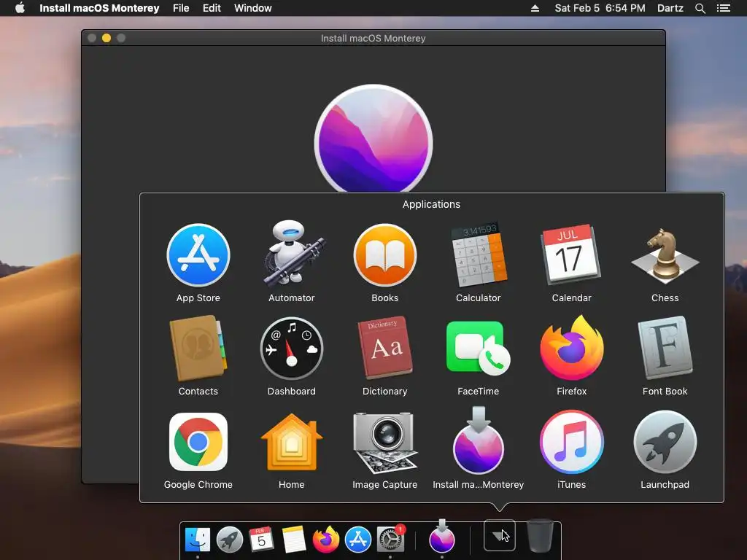Launch Firefox from the Applications grid
This screenshot has height=560, width=747.
pyautogui.click(x=572, y=348)
